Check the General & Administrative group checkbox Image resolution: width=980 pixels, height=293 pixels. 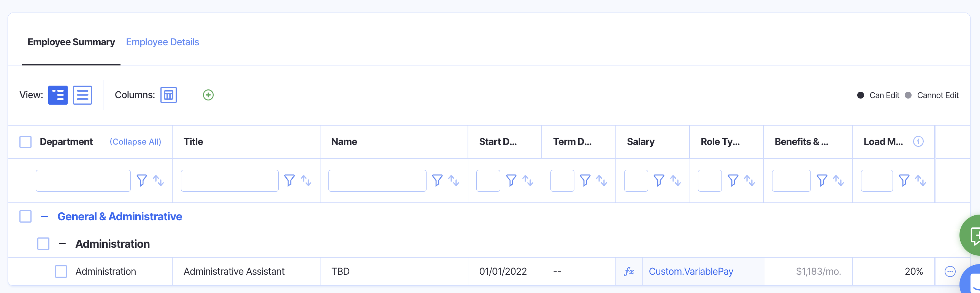(25, 217)
